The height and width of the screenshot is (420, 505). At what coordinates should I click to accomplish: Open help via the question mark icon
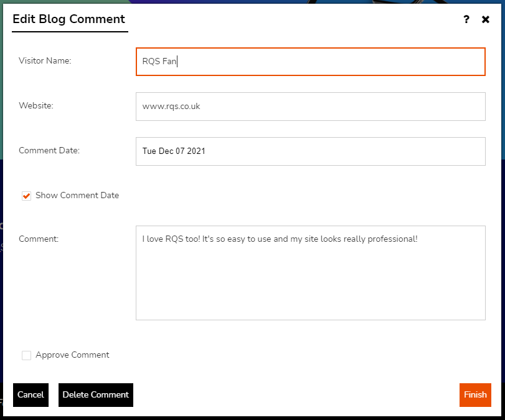click(x=466, y=19)
